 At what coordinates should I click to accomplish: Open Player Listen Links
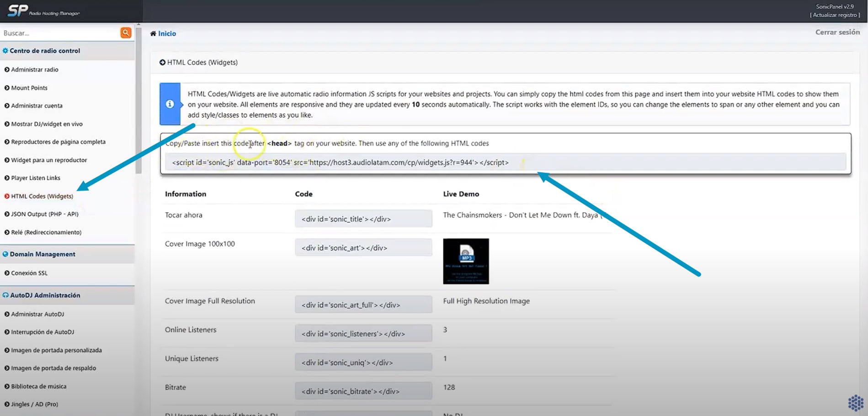36,178
